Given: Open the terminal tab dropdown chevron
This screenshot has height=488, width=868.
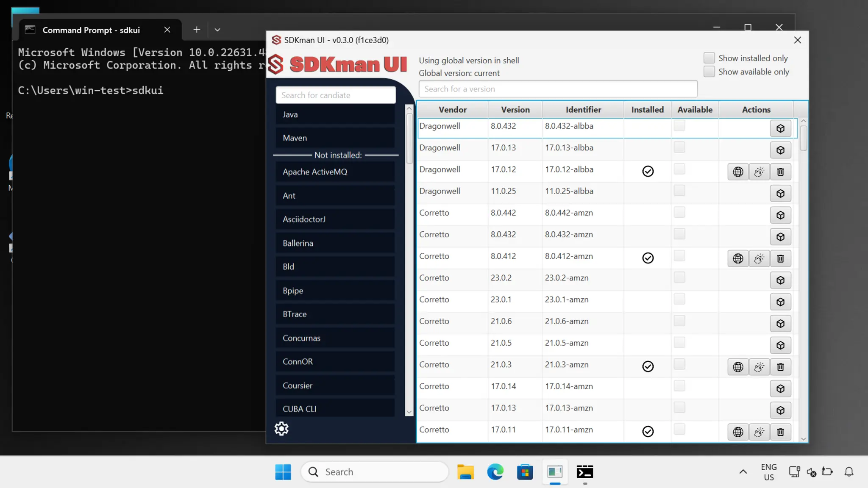Looking at the screenshot, I should [x=217, y=30].
